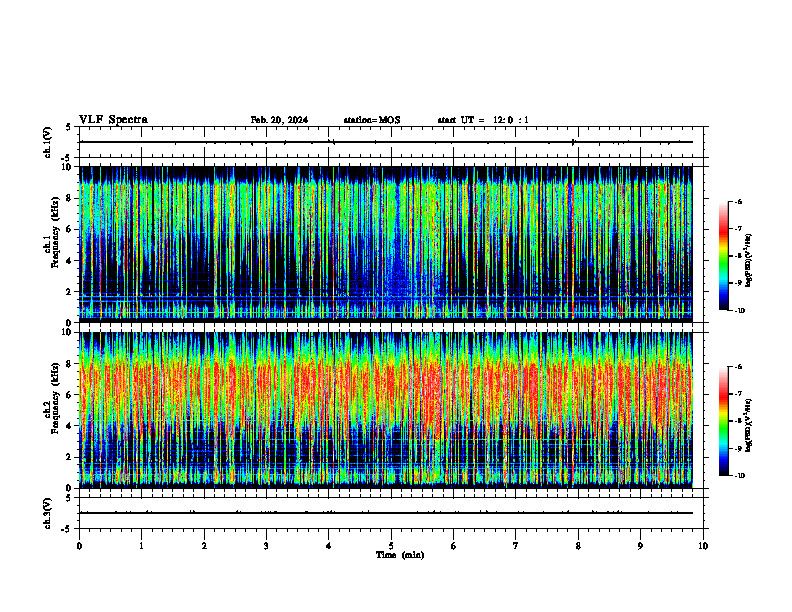Click the "ch.3(V)" waveform axis label

[48, 514]
